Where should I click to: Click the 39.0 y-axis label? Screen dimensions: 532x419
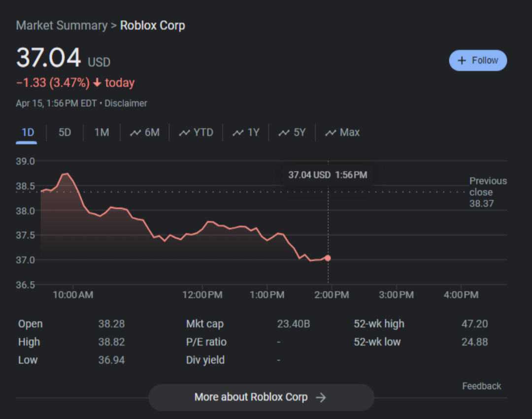[26, 161]
